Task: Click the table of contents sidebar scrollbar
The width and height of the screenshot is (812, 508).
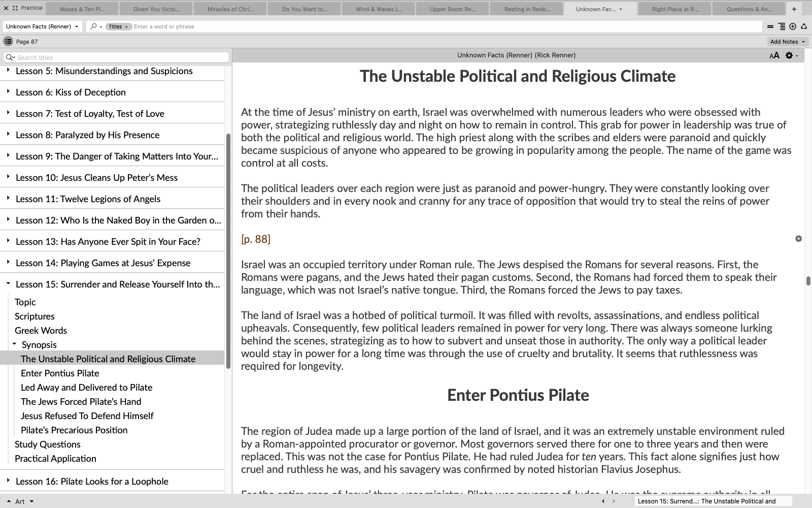Action: click(x=228, y=251)
